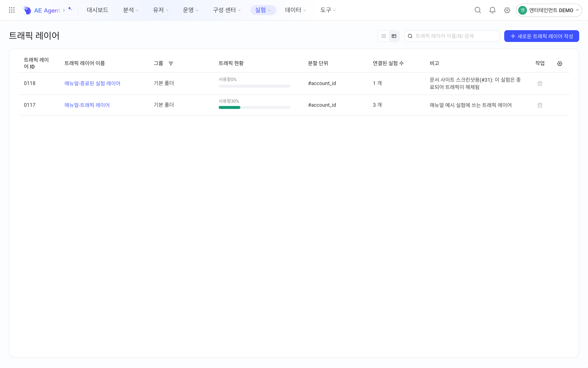Viewport: 588px width, 368px height.
Task: Click the 사용함0% traffic progress bar
Action: pyautogui.click(x=254, y=86)
